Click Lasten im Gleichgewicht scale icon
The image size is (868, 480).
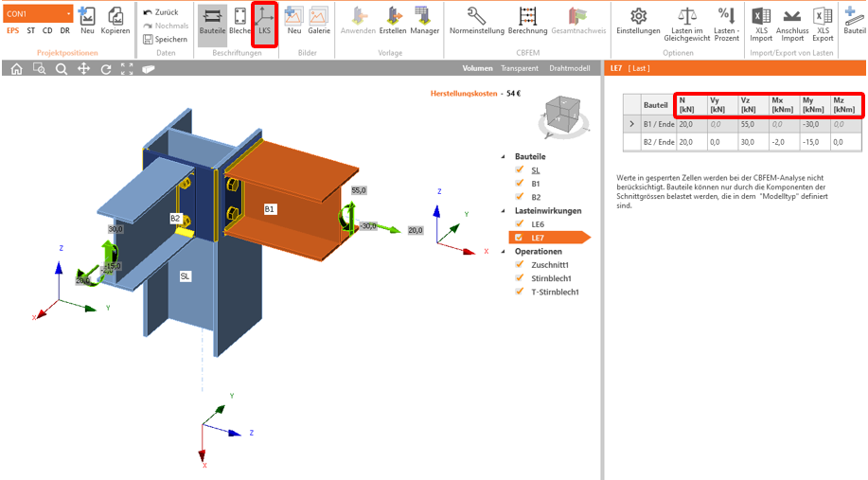pyautogui.click(x=689, y=21)
